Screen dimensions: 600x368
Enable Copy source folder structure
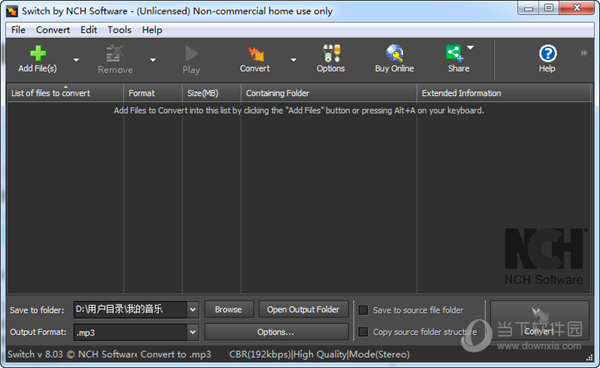pos(363,332)
